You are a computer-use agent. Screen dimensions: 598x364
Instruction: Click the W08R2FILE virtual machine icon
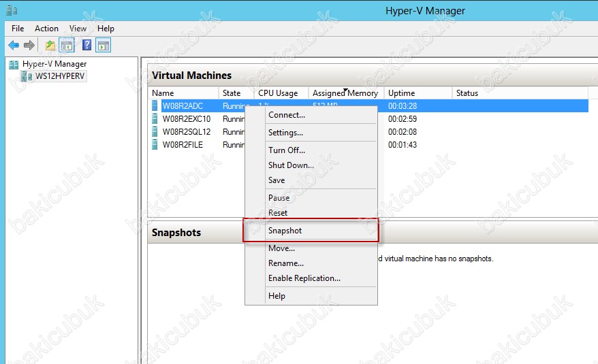tap(155, 144)
